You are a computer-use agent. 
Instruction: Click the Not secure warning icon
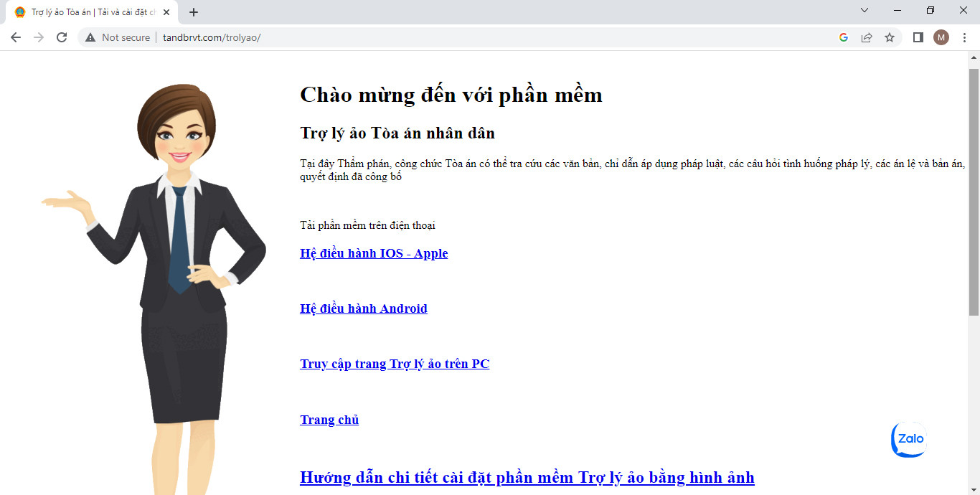tap(90, 37)
